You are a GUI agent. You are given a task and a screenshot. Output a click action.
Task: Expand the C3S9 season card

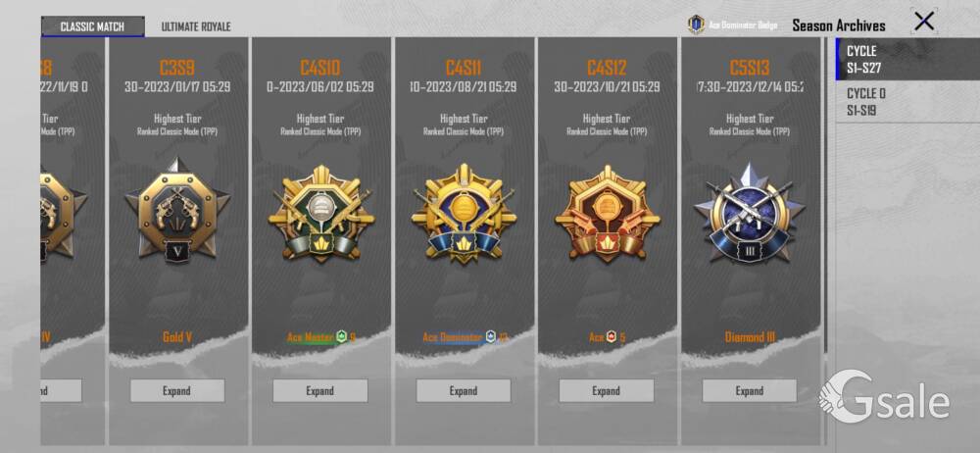(x=177, y=390)
